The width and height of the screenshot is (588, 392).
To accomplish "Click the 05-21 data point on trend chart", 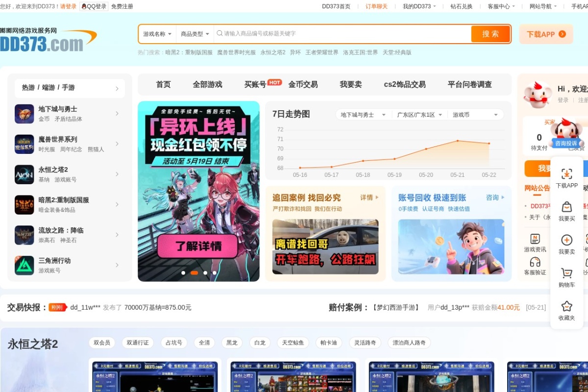I will coord(458,141).
